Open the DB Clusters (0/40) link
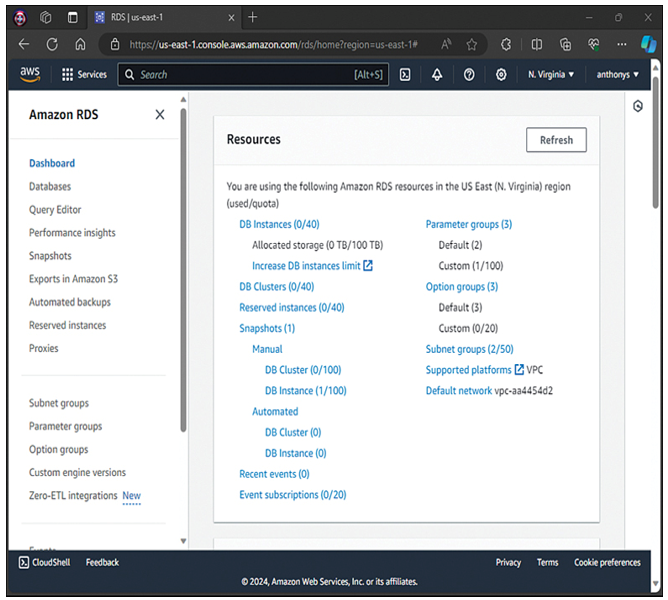668x600 pixels. pos(276,287)
